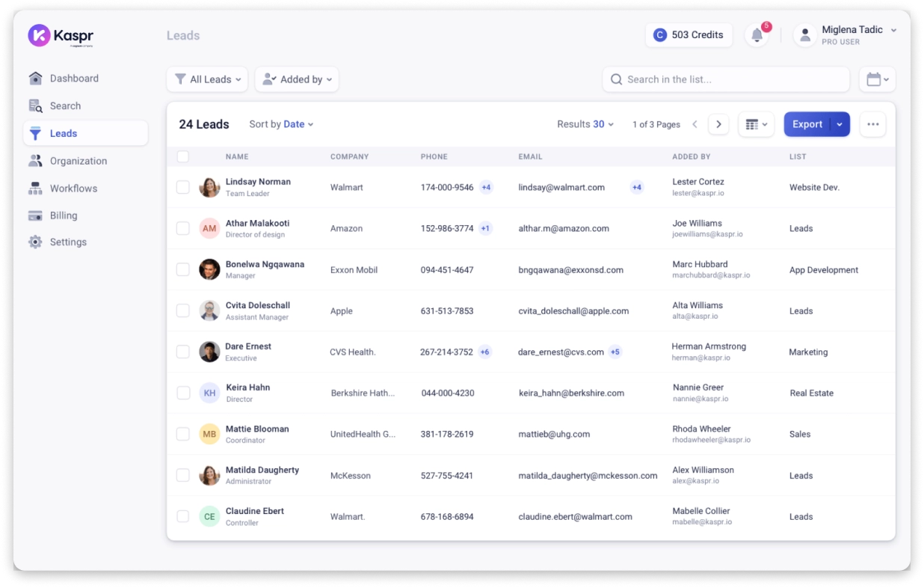The width and height of the screenshot is (924, 588).
Task: Click the Settings gear icon
Action: point(35,242)
